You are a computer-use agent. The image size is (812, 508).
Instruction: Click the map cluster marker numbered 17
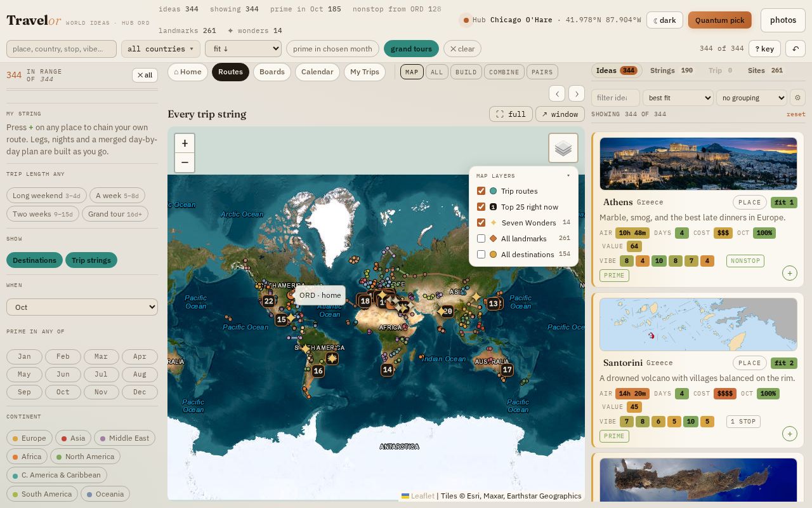[x=507, y=370]
